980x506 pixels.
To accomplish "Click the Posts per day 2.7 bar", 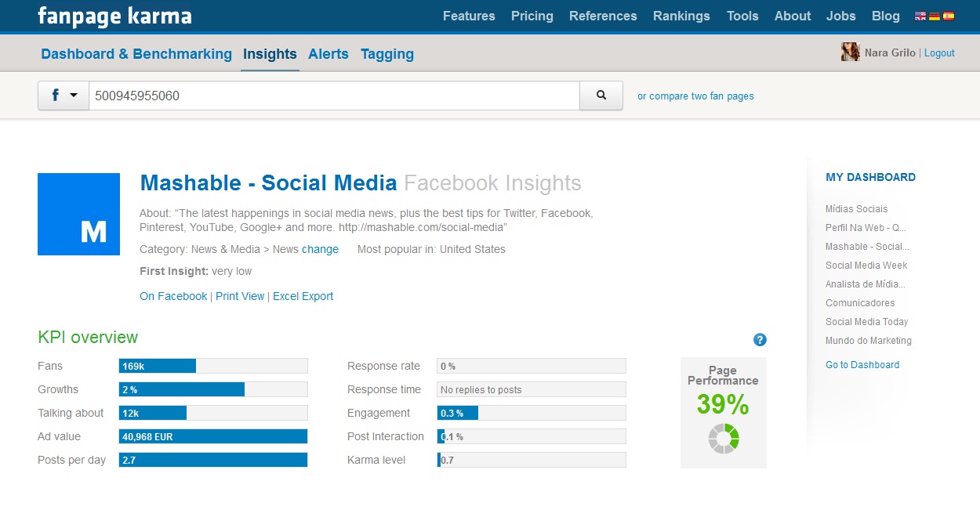I will (x=213, y=460).
